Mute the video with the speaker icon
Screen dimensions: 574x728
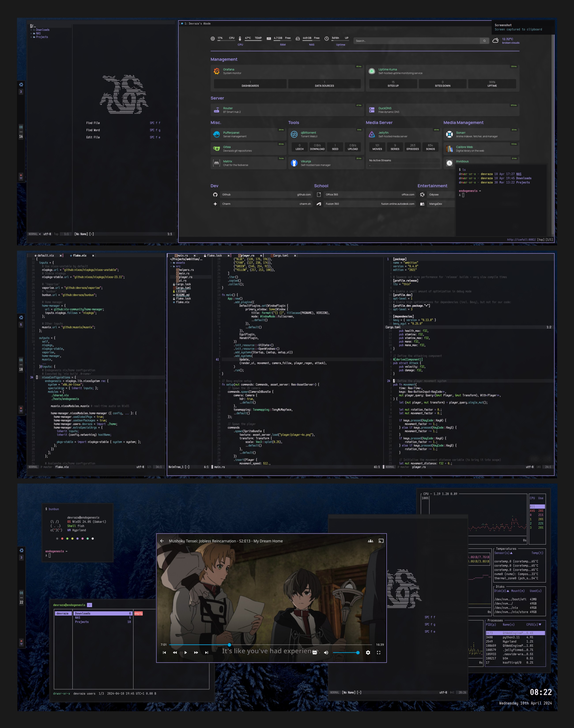[x=326, y=653]
